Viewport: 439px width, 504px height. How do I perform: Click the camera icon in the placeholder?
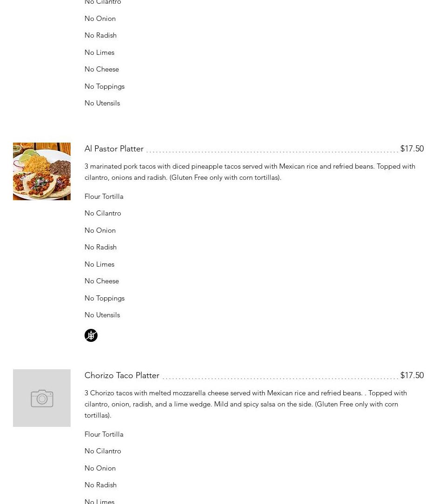click(42, 398)
